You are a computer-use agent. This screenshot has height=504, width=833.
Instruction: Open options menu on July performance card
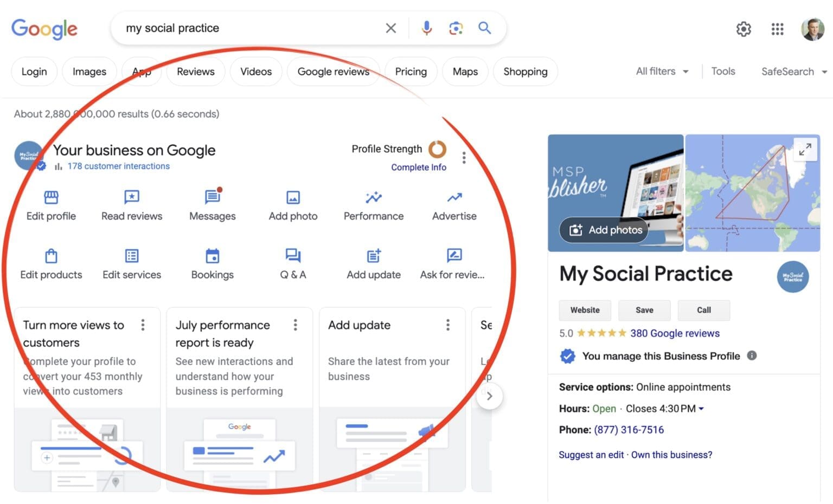tap(296, 325)
